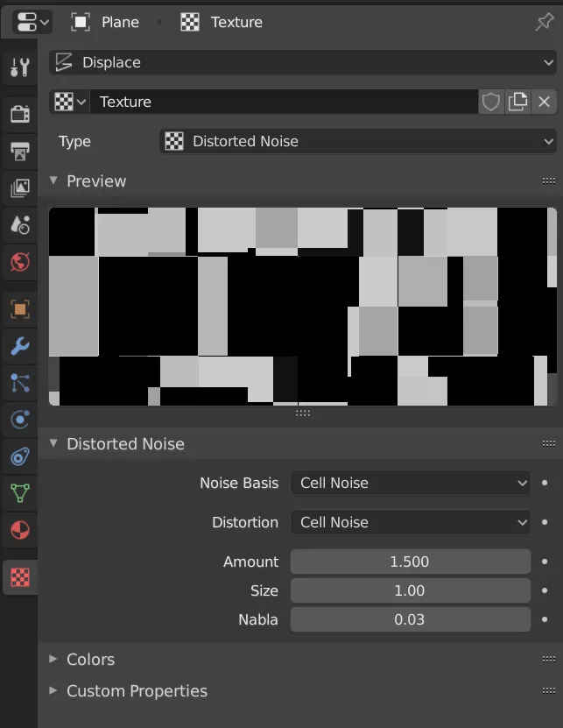Open the Render properties tab
The width and height of the screenshot is (563, 728).
click(19, 113)
